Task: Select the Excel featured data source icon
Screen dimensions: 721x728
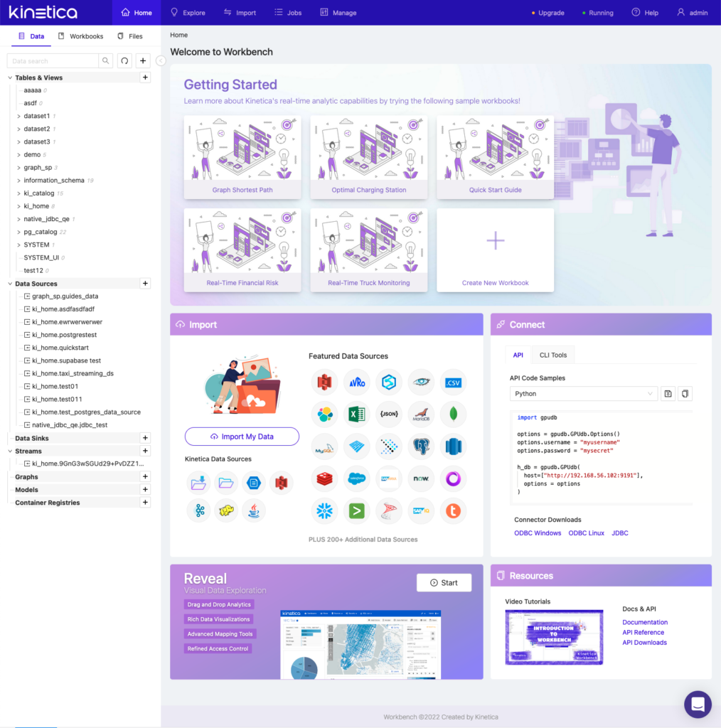Action: (x=356, y=414)
